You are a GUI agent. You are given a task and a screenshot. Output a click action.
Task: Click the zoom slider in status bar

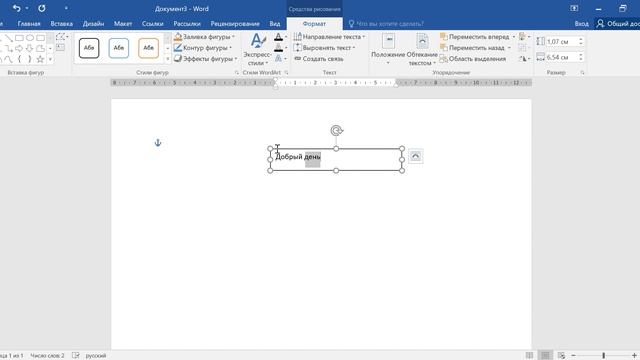[x=603, y=356]
